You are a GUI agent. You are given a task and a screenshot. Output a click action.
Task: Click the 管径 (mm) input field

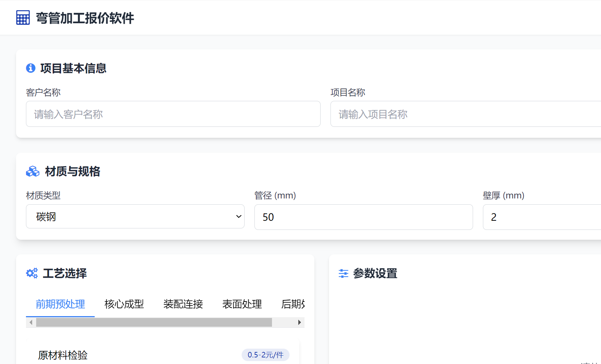(363, 217)
